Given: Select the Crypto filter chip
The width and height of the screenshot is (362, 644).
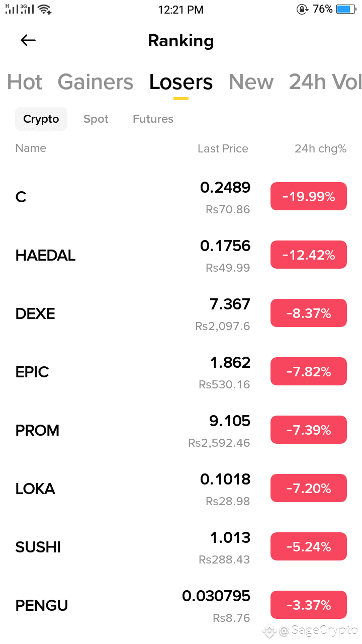Looking at the screenshot, I should click(x=41, y=119).
